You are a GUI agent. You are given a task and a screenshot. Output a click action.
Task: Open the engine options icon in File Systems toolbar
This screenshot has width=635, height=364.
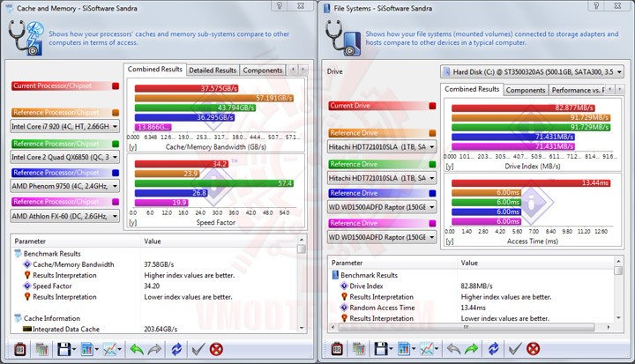337,349
